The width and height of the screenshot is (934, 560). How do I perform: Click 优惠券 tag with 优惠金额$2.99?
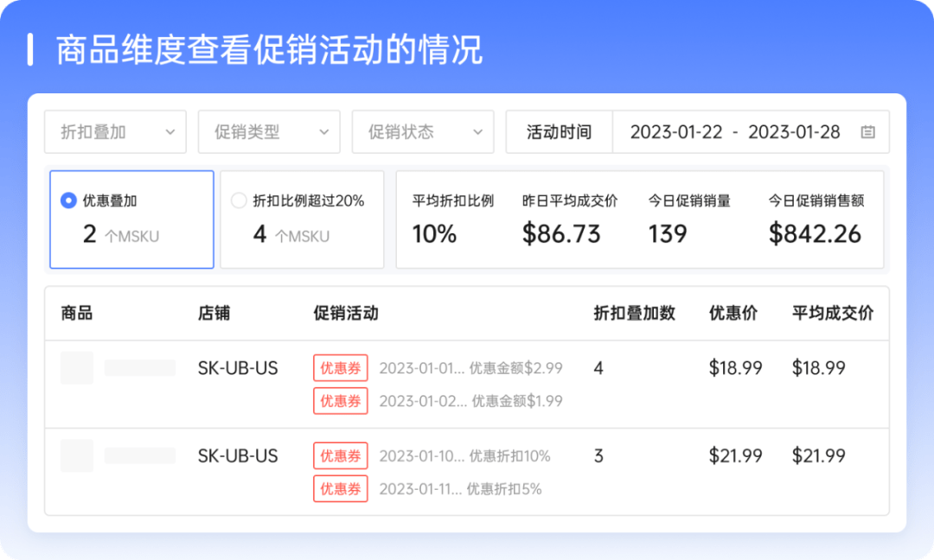pyautogui.click(x=341, y=368)
